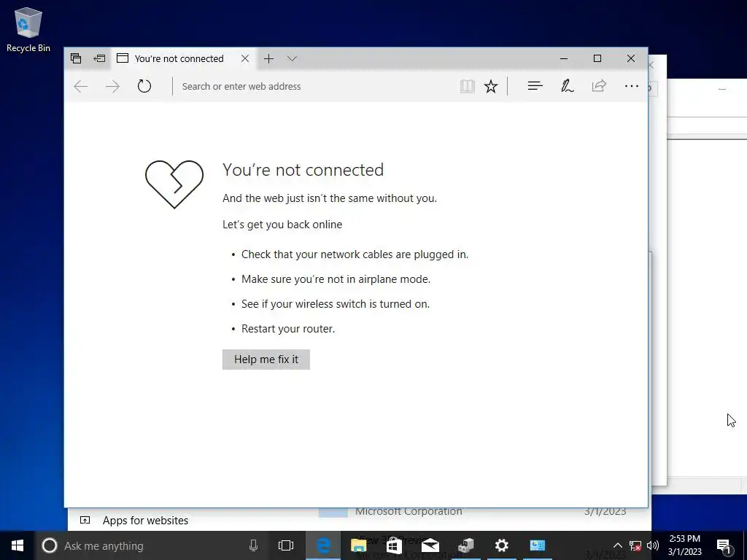Image resolution: width=747 pixels, height=560 pixels.
Task: Set these tabs aside in Edge
Action: coord(99,58)
